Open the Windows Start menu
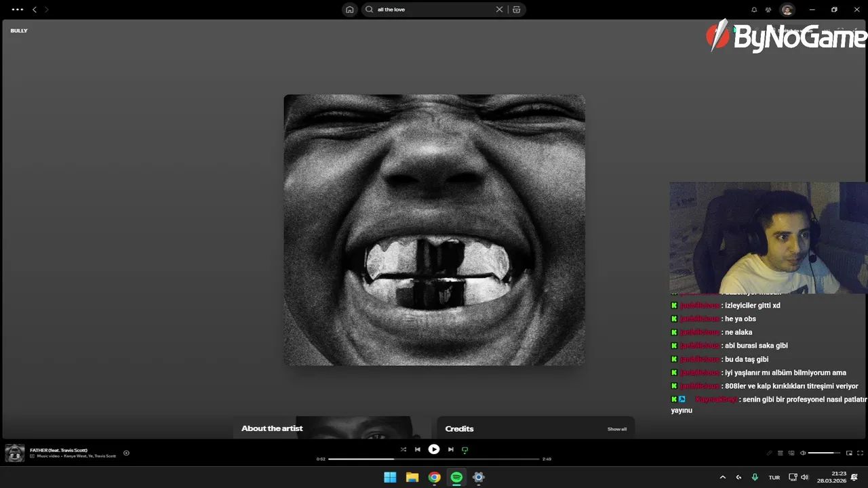The height and width of the screenshot is (488, 868). 390,477
